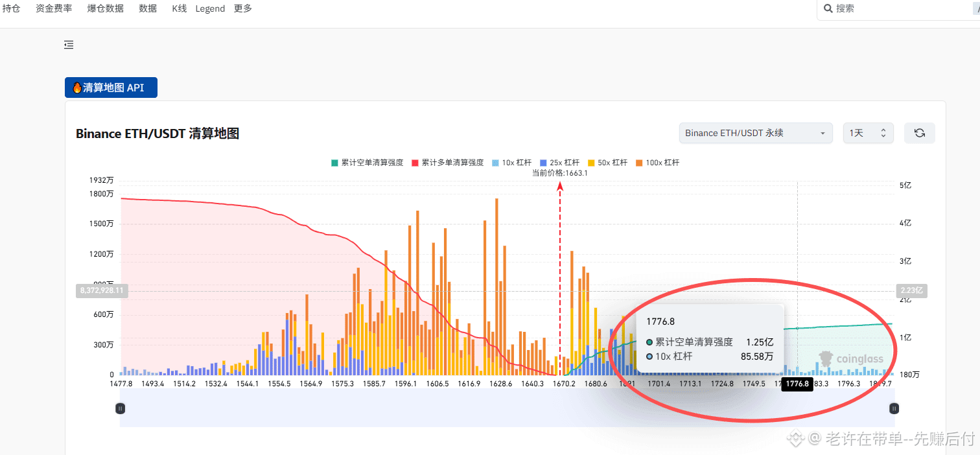Open the 数据 menu
This screenshot has height=455, width=980.
click(148, 8)
